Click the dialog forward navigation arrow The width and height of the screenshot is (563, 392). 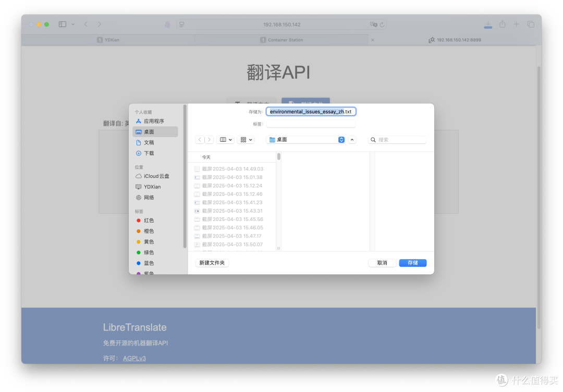(210, 140)
